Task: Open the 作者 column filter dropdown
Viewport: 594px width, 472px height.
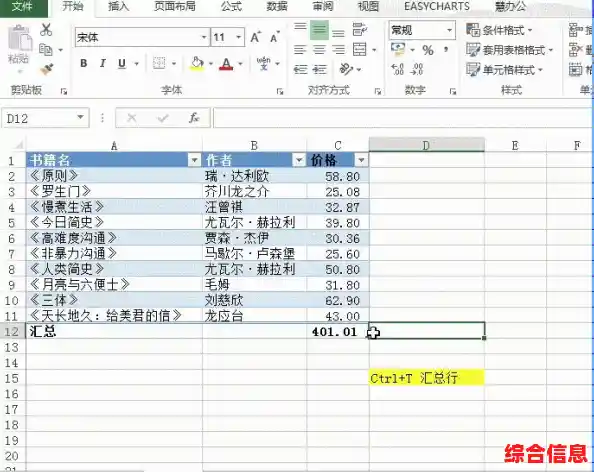Action: [x=299, y=160]
